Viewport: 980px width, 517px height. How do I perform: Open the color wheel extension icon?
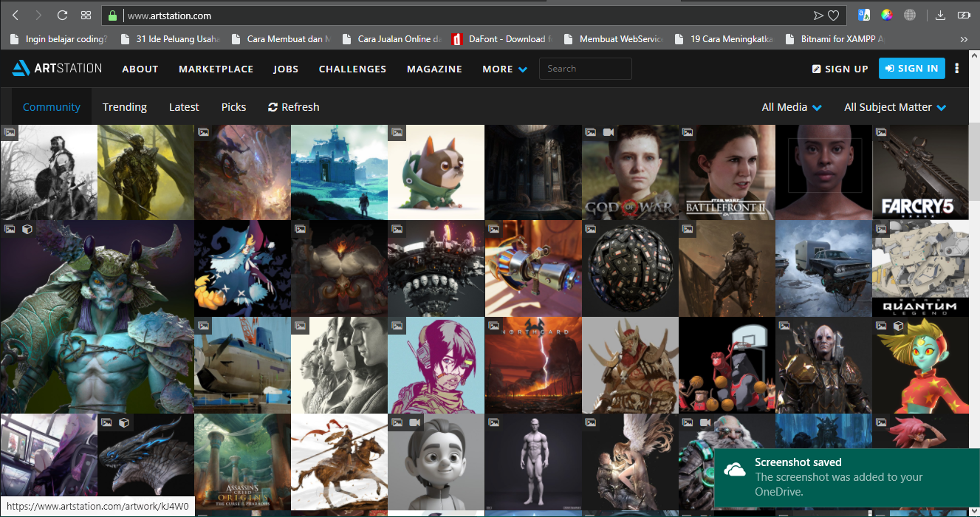[x=887, y=15]
